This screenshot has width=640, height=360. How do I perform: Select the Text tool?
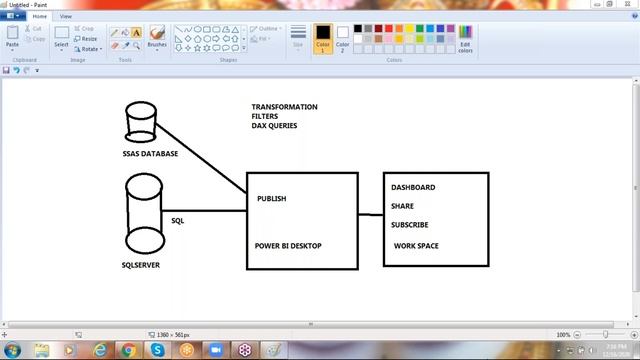(x=136, y=33)
